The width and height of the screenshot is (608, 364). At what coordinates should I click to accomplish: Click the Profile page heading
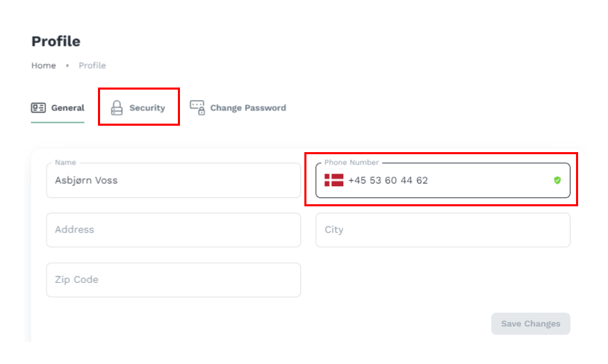[x=56, y=42]
